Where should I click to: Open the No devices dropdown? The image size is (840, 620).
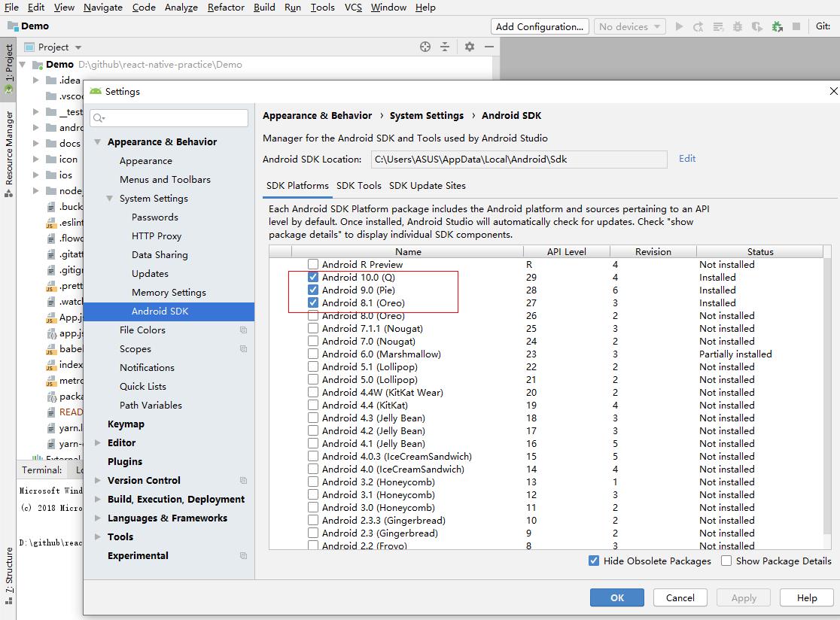630,26
